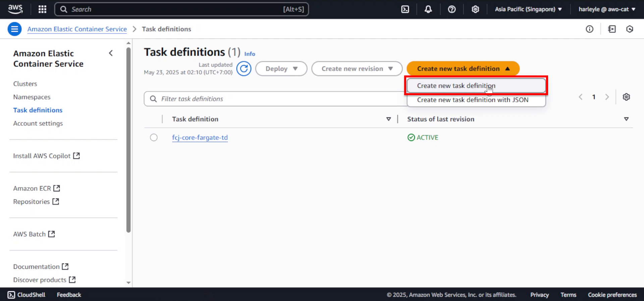This screenshot has height=301, width=644.
Task: Open the notifications bell
Action: click(428, 9)
